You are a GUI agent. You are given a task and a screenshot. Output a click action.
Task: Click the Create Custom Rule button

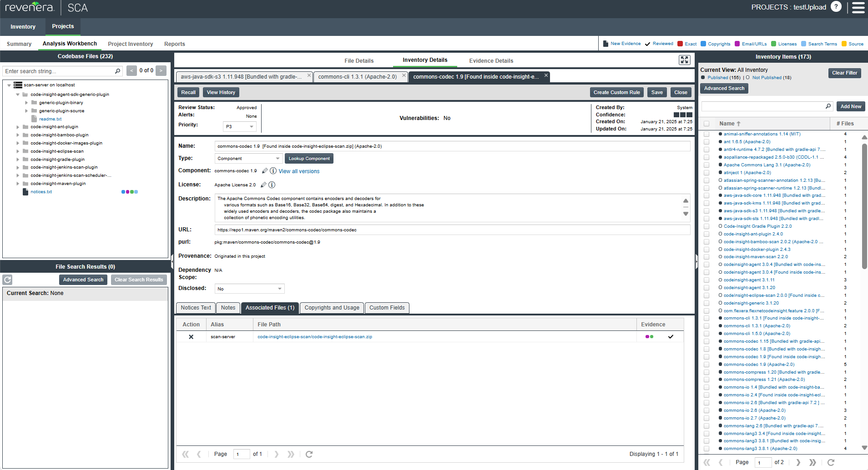click(616, 92)
